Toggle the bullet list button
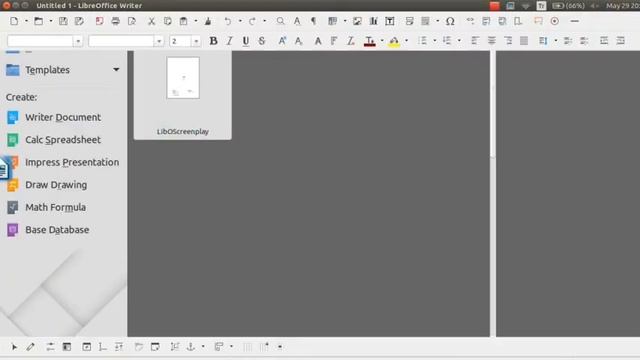The height and width of the screenshot is (360, 640). coord(422,41)
